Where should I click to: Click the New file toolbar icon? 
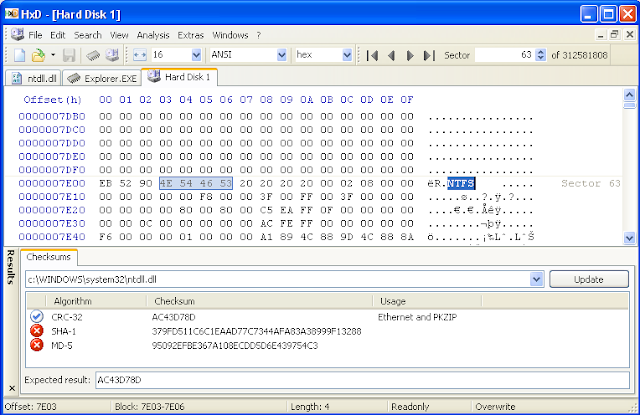point(19,55)
